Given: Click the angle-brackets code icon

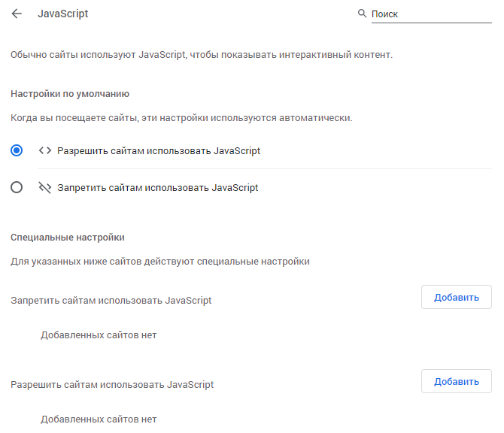Looking at the screenshot, I should tap(44, 150).
